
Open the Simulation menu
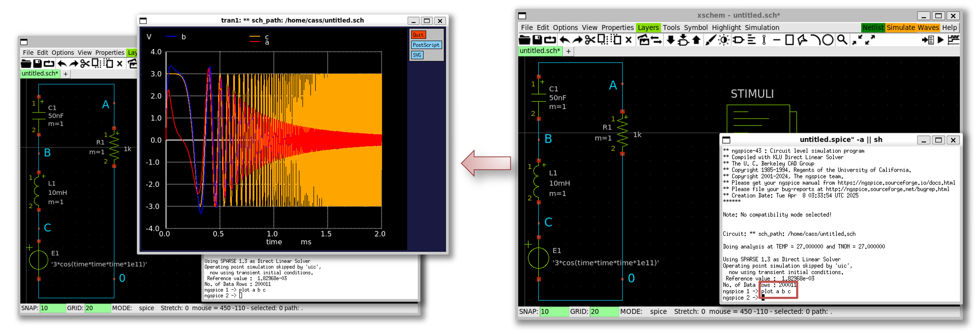[x=762, y=27]
